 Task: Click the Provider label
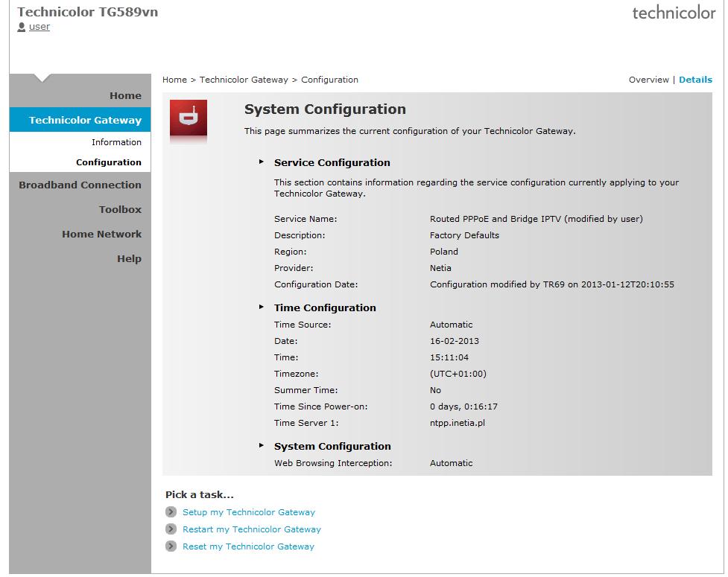click(294, 268)
